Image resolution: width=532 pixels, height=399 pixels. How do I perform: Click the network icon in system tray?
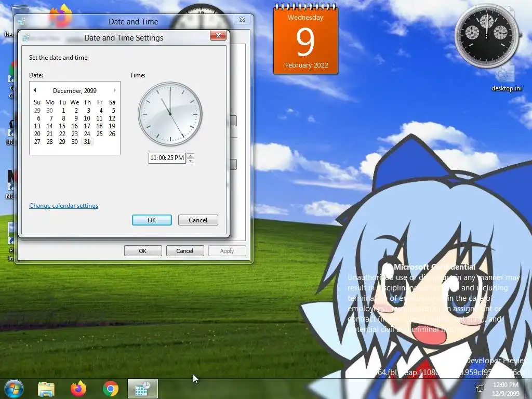(480, 389)
